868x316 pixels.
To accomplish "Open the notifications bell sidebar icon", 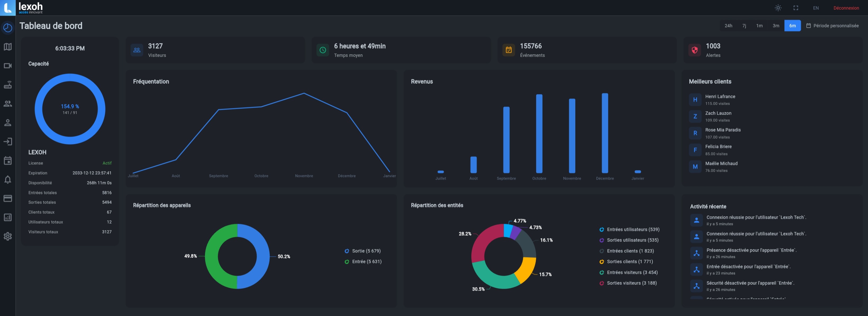I will coord(8,179).
